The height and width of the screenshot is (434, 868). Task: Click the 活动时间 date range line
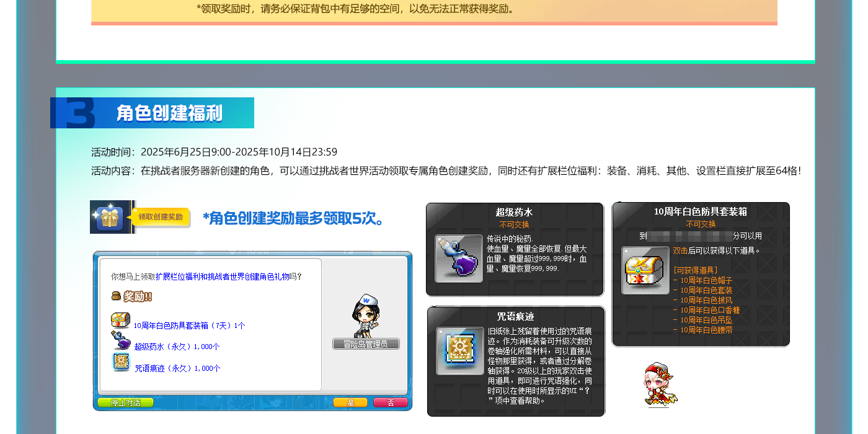(215, 152)
